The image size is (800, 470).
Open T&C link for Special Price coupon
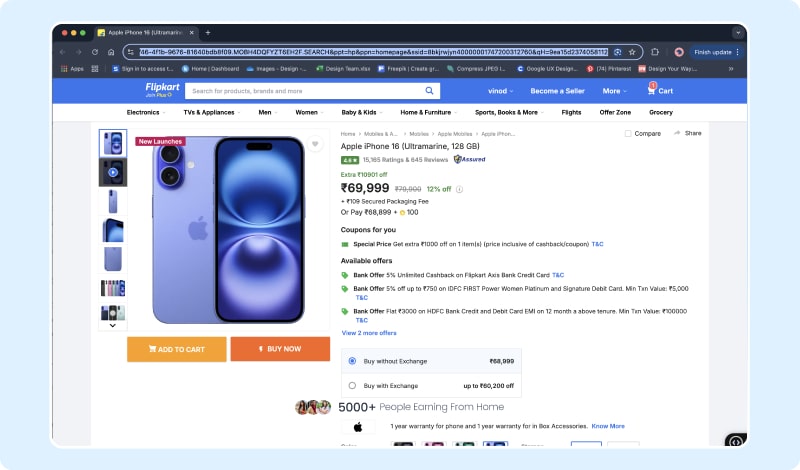pos(597,244)
